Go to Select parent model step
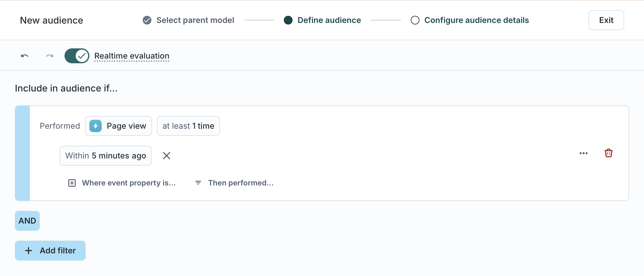Viewport: 644px width, 276px height. pos(195,20)
